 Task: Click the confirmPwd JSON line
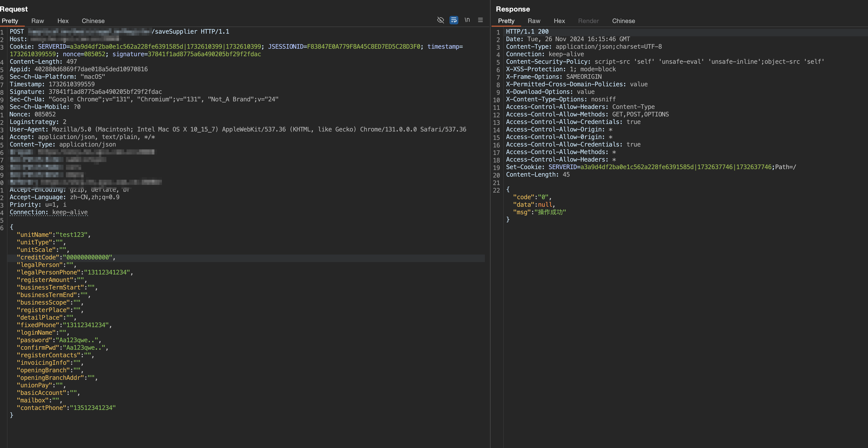pos(62,348)
